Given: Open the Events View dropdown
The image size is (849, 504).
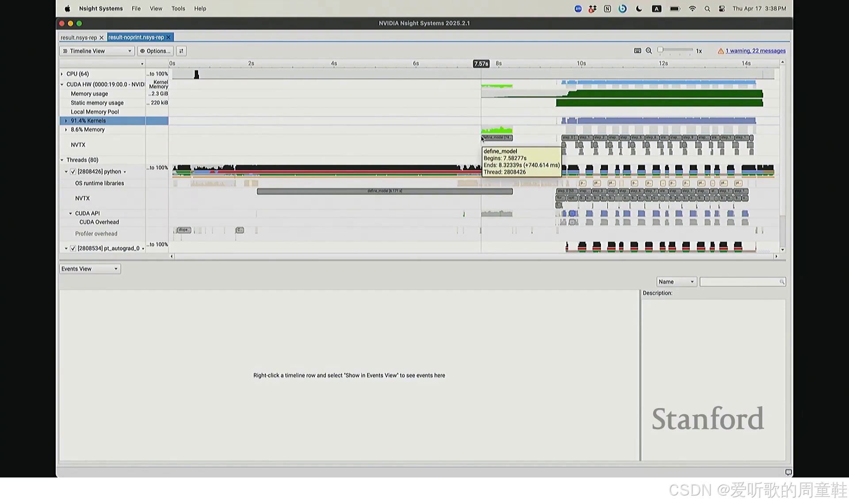Looking at the screenshot, I should [90, 269].
